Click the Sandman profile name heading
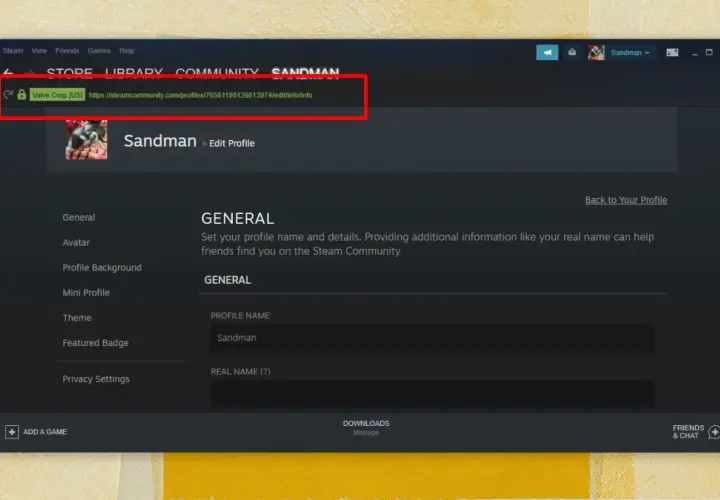Viewport: 720px width, 500px height. [160, 141]
